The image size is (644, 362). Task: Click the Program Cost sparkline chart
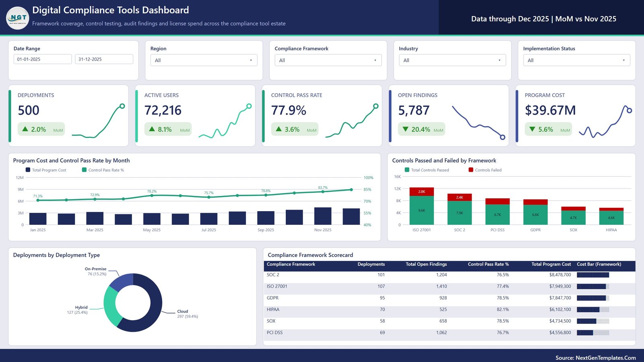[x=605, y=121]
